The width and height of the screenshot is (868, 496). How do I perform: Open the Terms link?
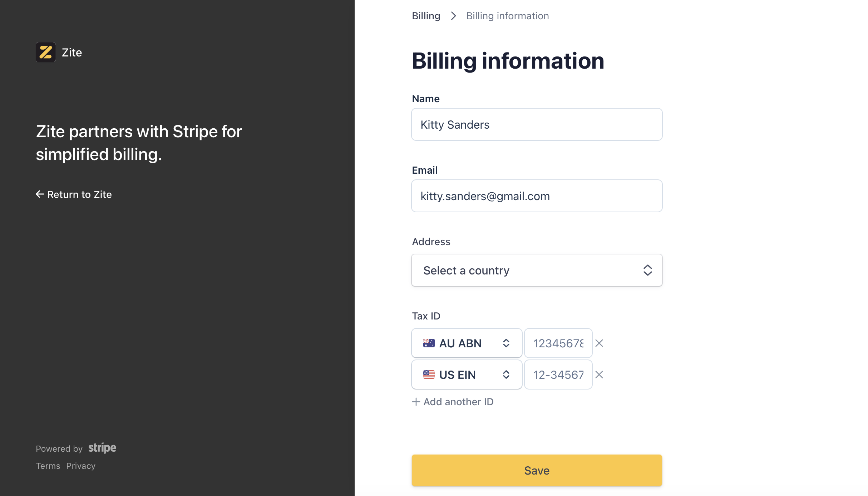pyautogui.click(x=48, y=466)
